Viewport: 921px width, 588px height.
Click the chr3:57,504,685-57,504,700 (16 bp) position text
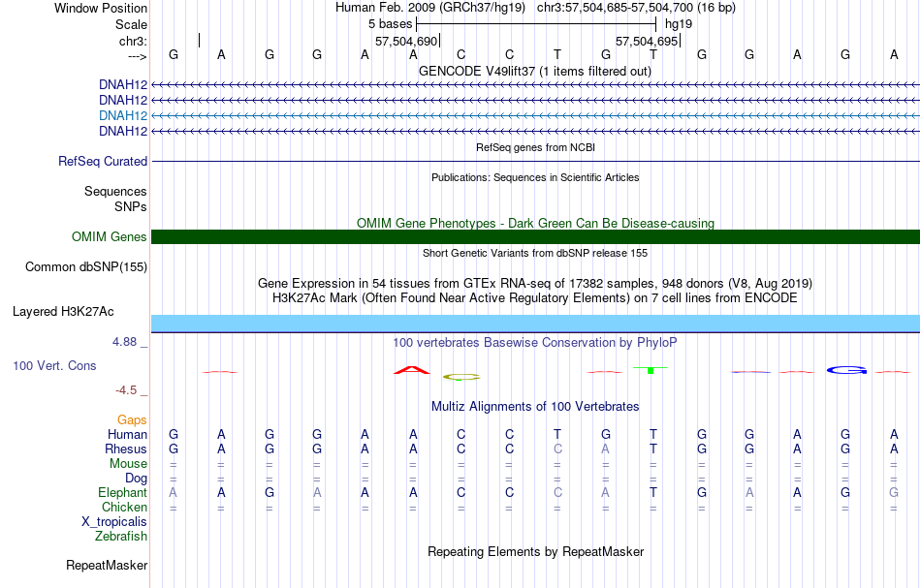point(636,8)
